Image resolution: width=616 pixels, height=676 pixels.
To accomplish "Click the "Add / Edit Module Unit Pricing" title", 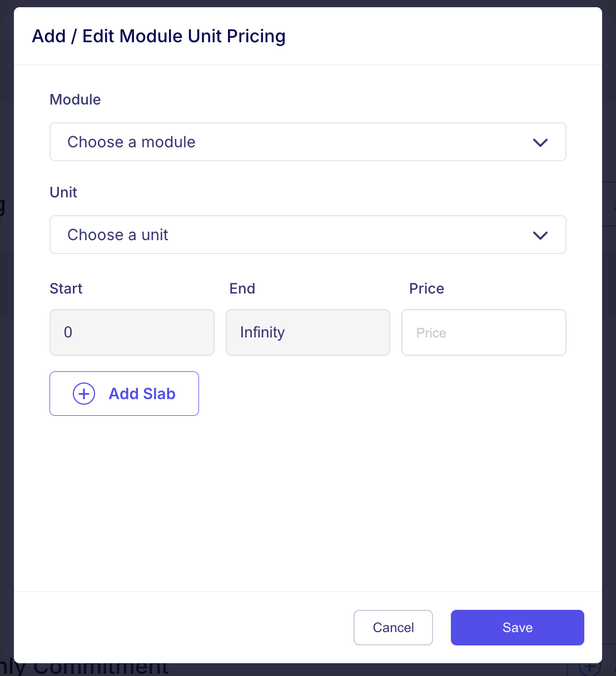I will pos(158,36).
